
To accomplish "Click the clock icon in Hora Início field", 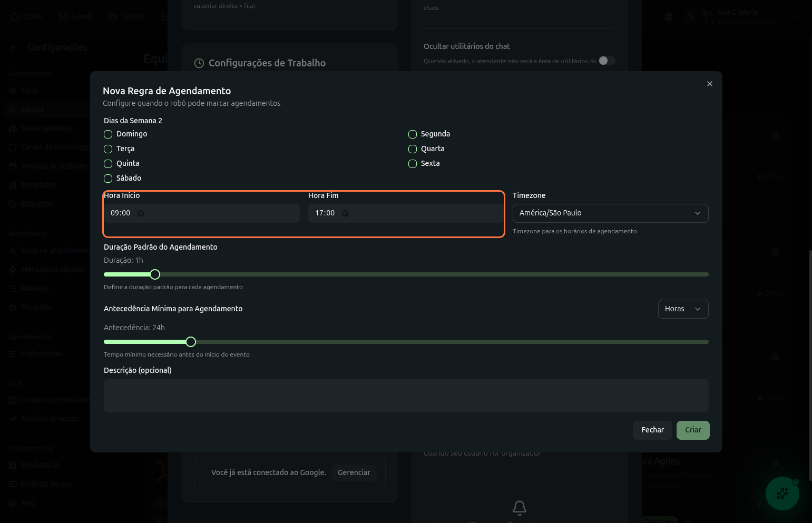I will 141,213.
